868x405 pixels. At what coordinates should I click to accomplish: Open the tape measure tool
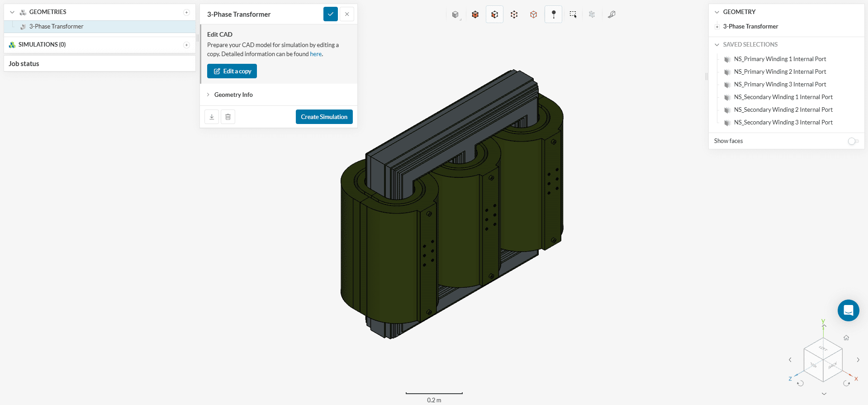click(x=612, y=14)
